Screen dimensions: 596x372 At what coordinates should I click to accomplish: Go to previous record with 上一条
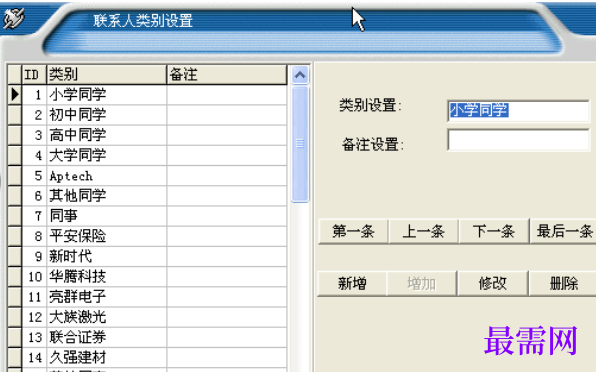423,231
